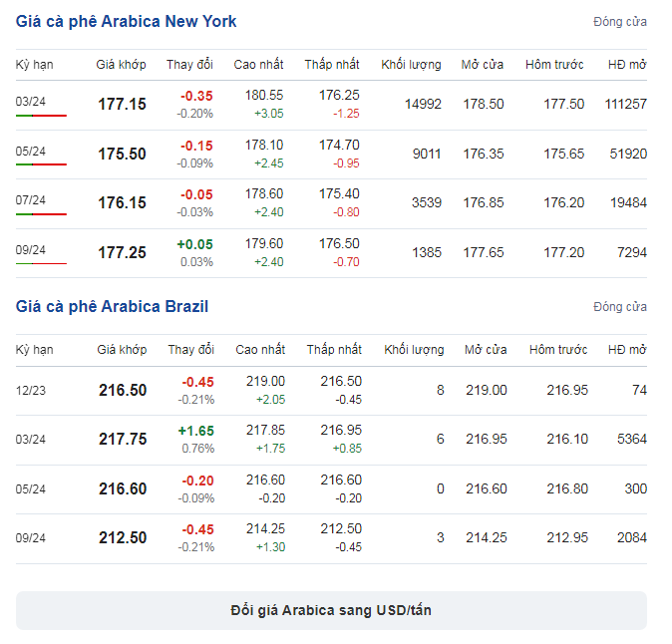Select the Kỳ hạn column header in New York table

(x=34, y=65)
